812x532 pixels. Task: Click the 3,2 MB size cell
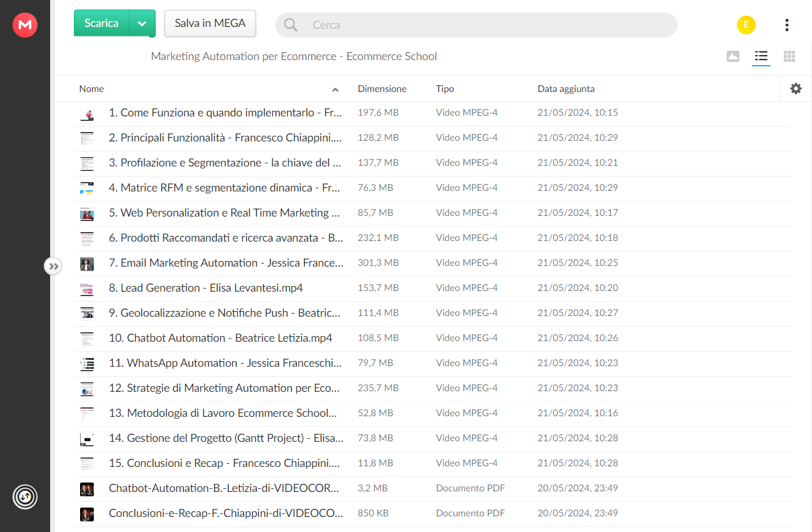[x=373, y=488]
